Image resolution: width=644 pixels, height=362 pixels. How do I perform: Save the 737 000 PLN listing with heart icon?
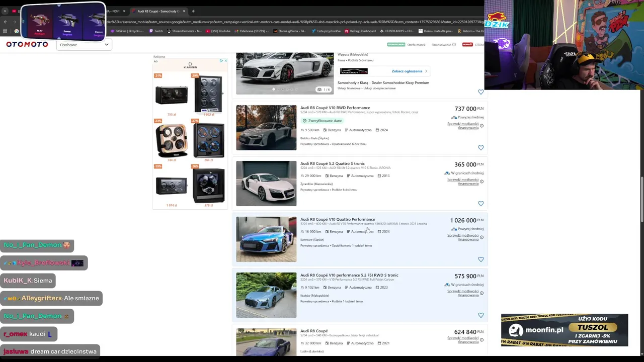[x=480, y=148]
